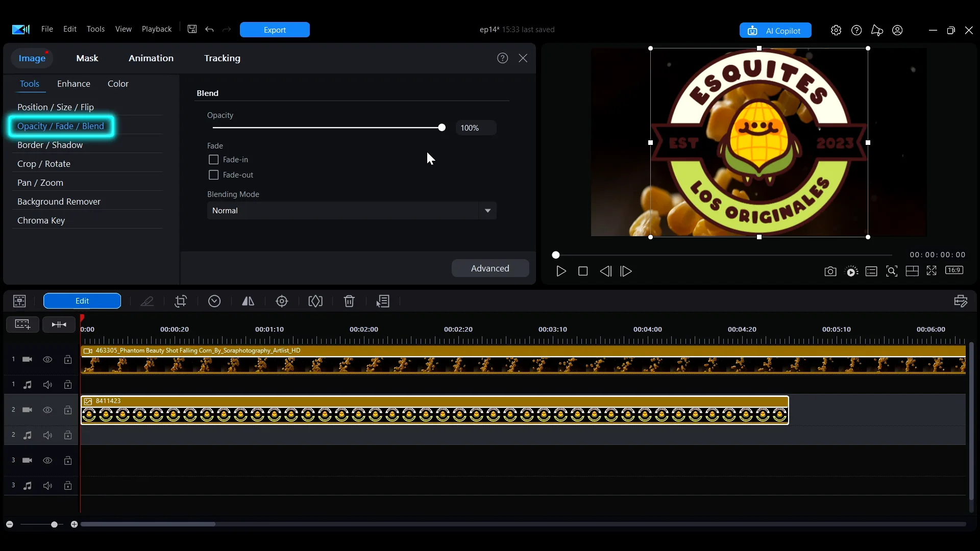980x551 pixels.
Task: Open the Edit menu
Action: (69, 29)
